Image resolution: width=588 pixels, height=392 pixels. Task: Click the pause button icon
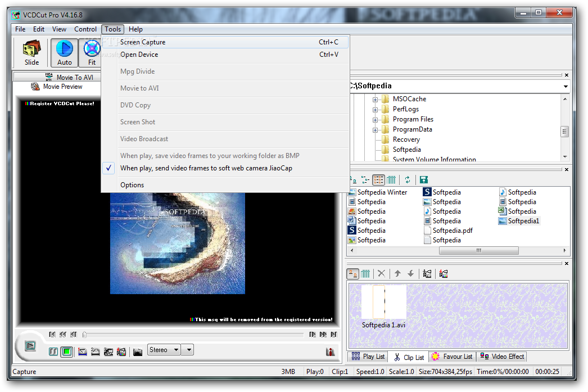click(x=53, y=352)
